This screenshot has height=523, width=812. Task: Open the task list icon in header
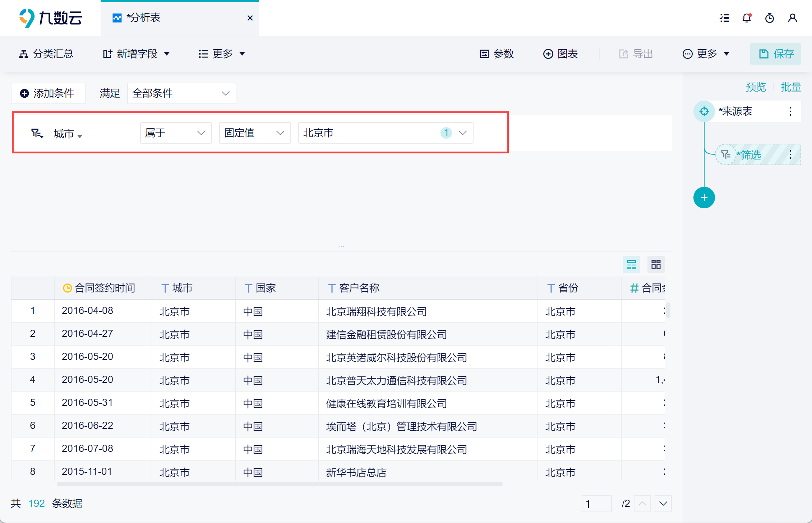724,18
